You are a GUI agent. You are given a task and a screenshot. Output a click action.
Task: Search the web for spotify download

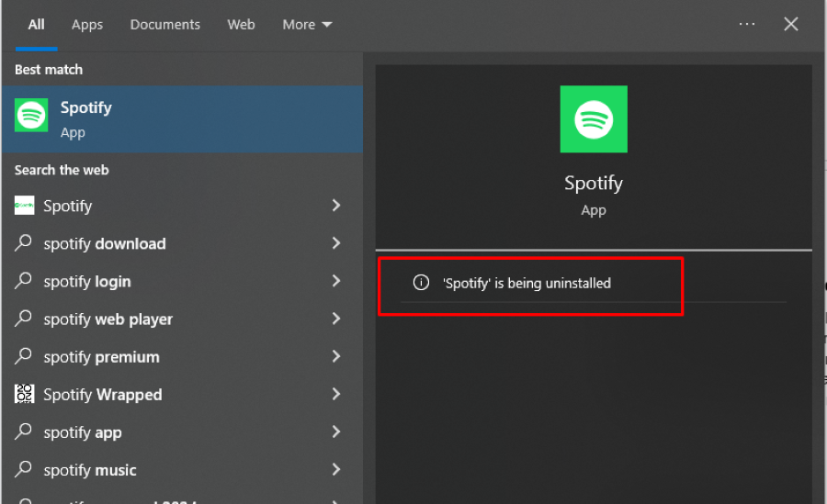coord(182,243)
